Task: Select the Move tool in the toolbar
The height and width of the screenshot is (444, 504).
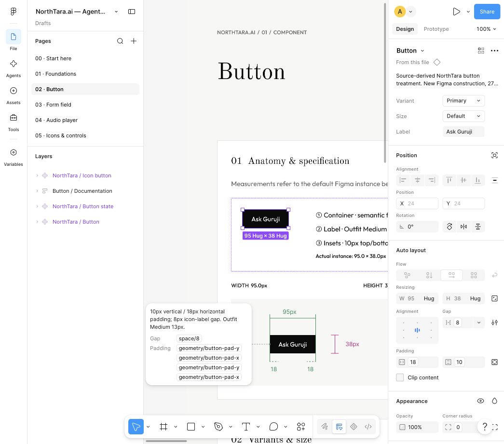Action: click(136, 427)
